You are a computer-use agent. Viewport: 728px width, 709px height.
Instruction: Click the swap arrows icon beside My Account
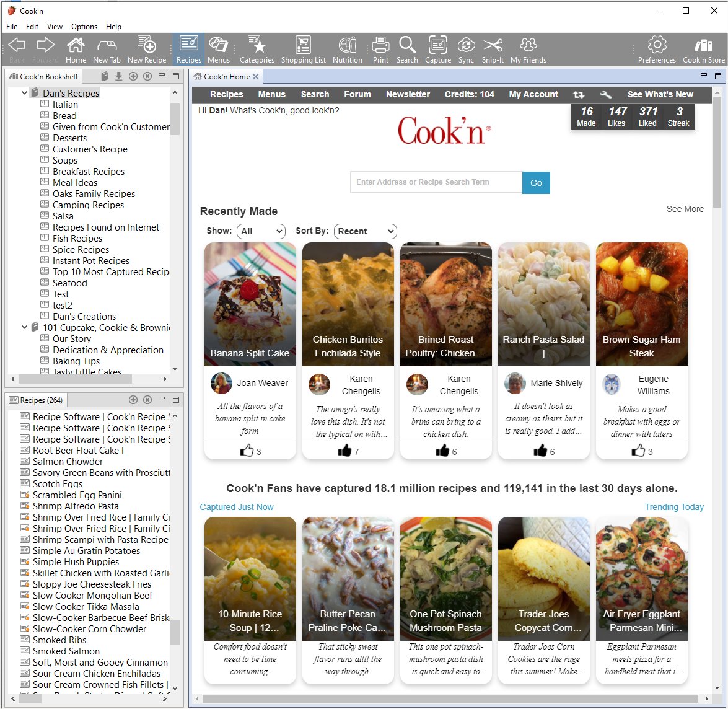point(579,94)
